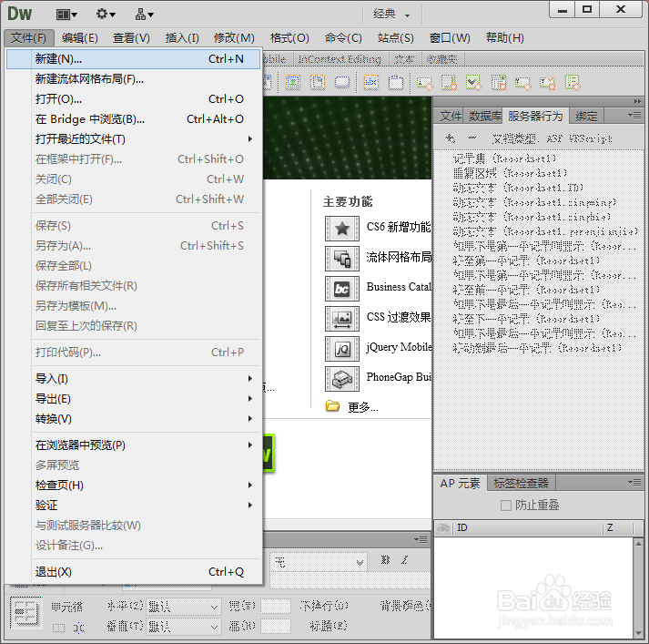
Task: Open the server behaviors panel options menu
Action: [634, 115]
